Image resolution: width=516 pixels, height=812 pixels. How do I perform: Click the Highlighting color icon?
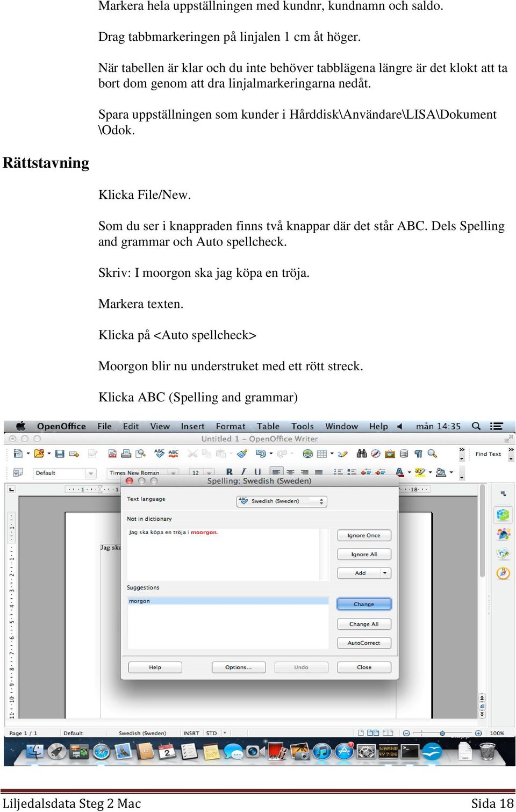click(420, 472)
